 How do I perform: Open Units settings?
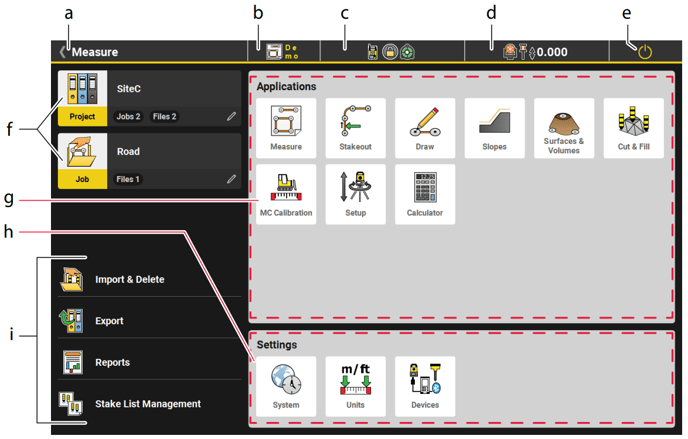pyautogui.click(x=355, y=386)
